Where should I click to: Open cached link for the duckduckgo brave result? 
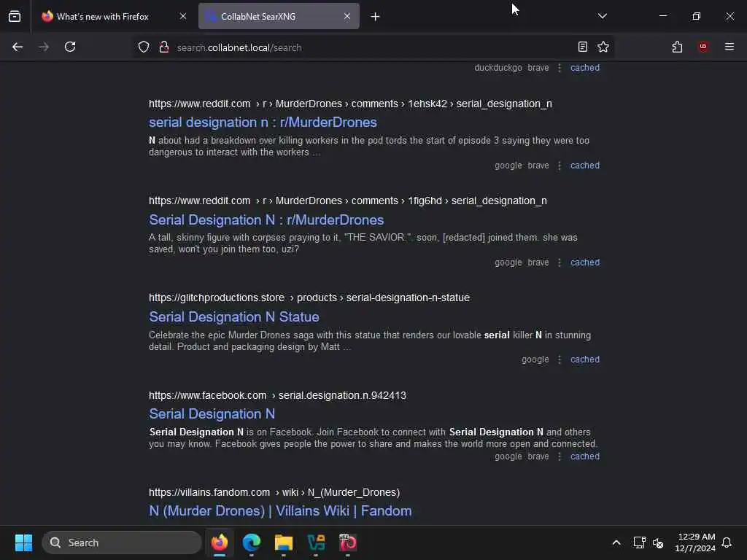[584, 68]
